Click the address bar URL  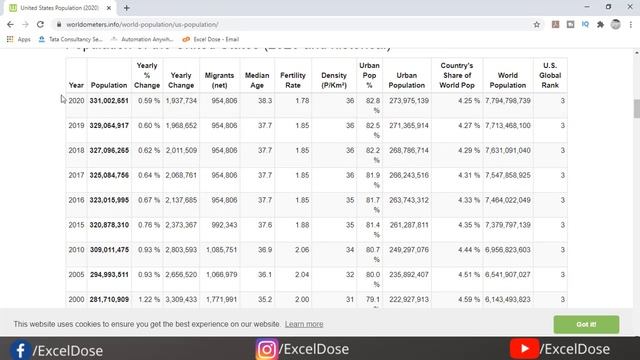click(x=142, y=24)
